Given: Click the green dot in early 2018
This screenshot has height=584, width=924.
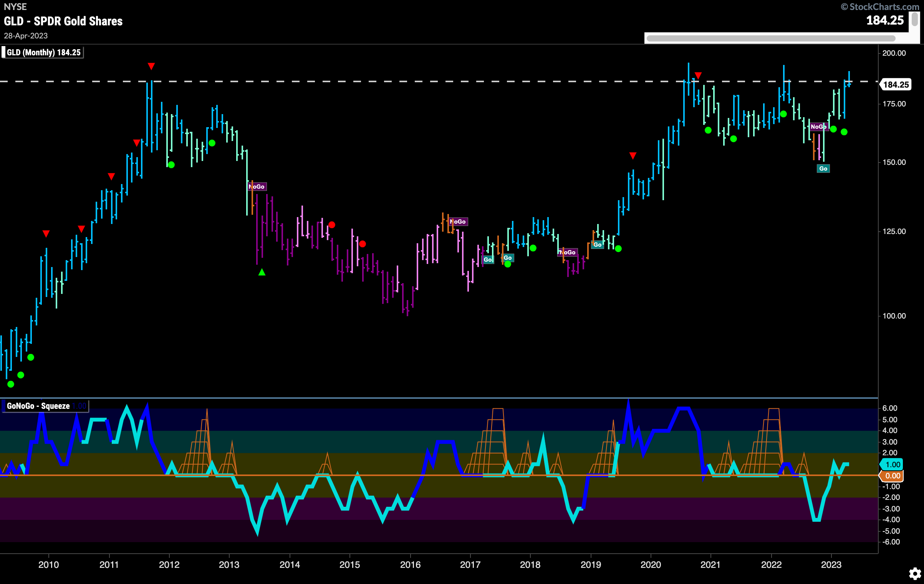Looking at the screenshot, I should (x=533, y=248).
